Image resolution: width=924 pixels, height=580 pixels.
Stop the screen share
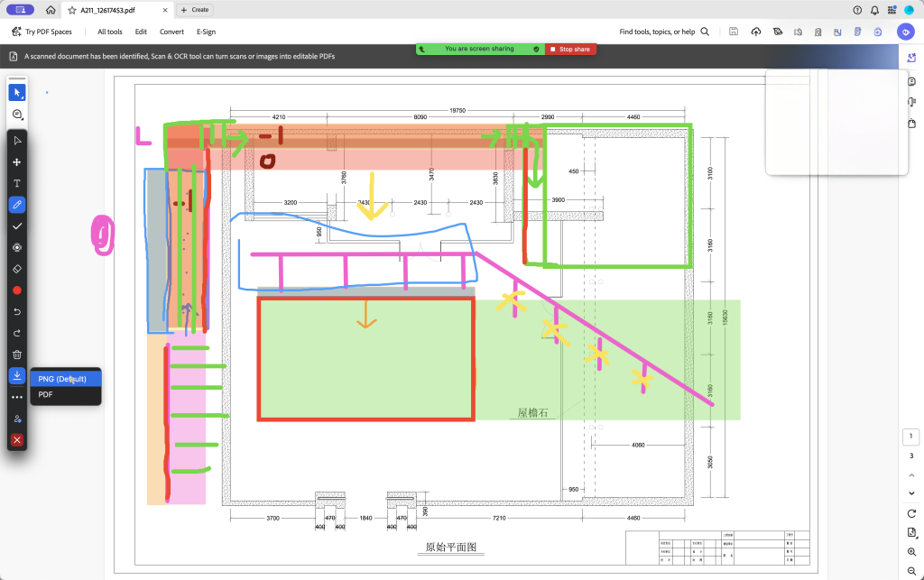[569, 49]
